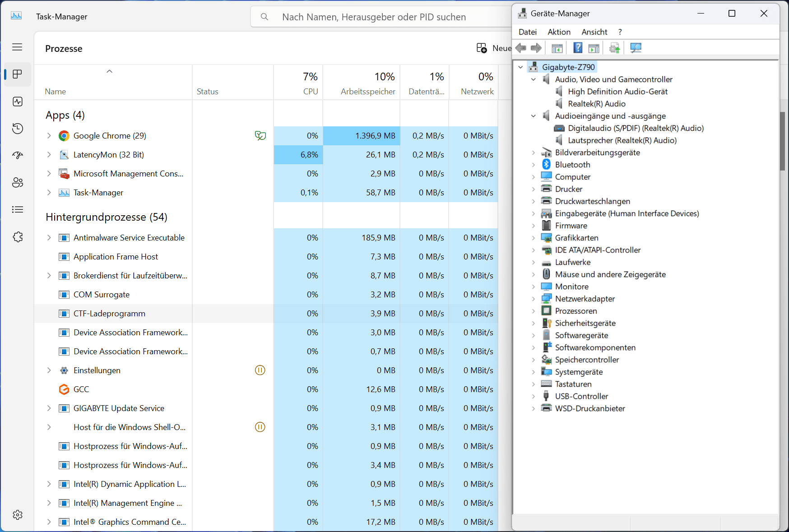This screenshot has width=789, height=532.
Task: Select the Realtek(R) Audio device
Action: pos(596,103)
